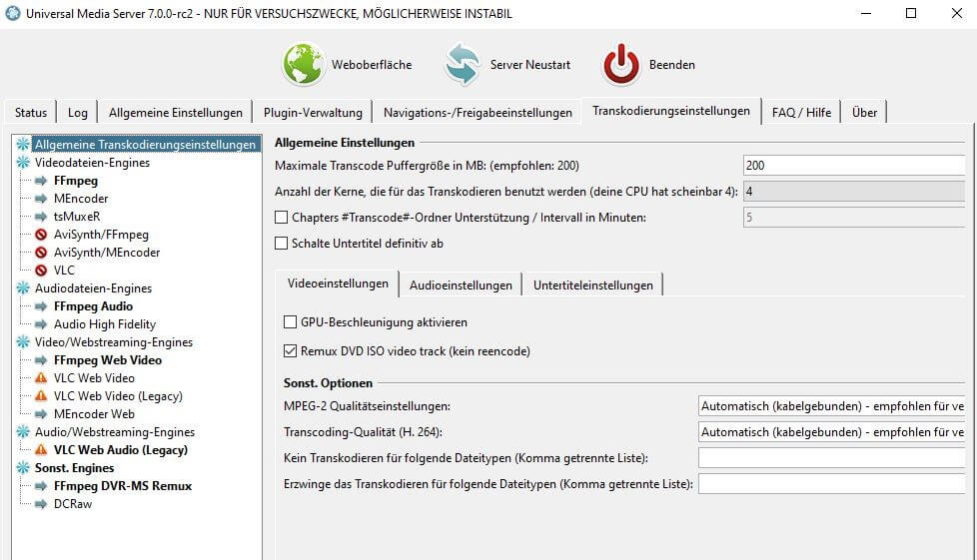Enable GPU-Beschleunigung aktivieren checkbox
Screen dimensions: 977x560
tap(291, 322)
